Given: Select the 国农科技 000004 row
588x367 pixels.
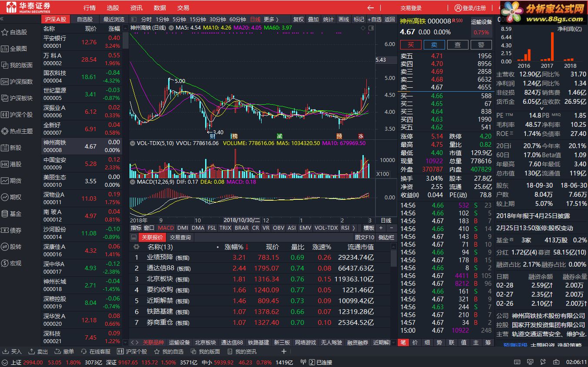Looking at the screenshot, I should point(82,77).
